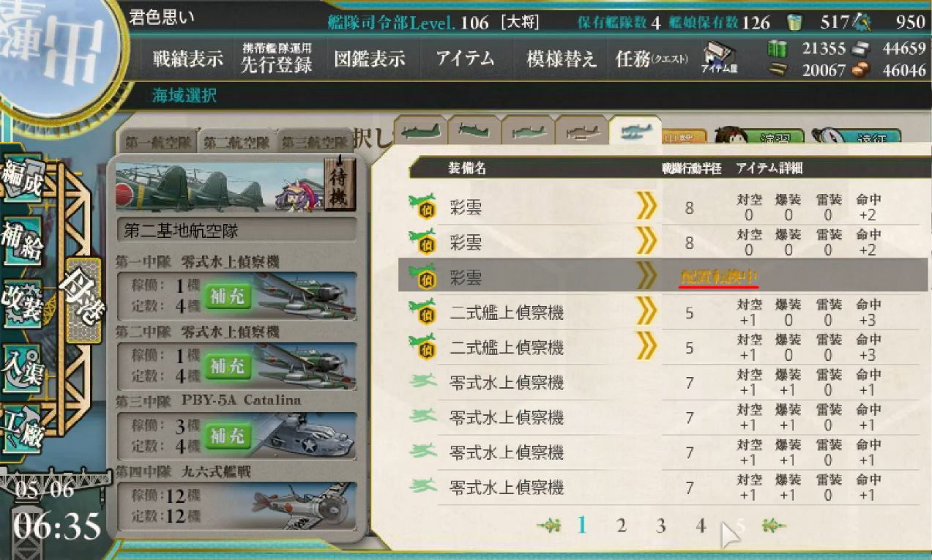Click 補充 for PBY-5A Catalina squadron
932x560 pixels.
(228, 436)
